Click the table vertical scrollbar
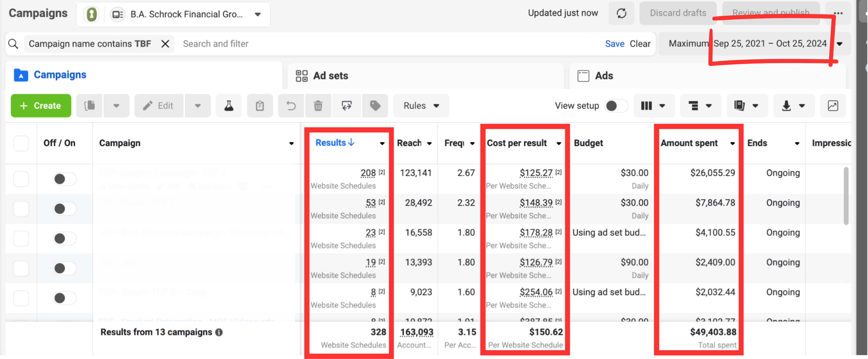 pyautogui.click(x=846, y=195)
